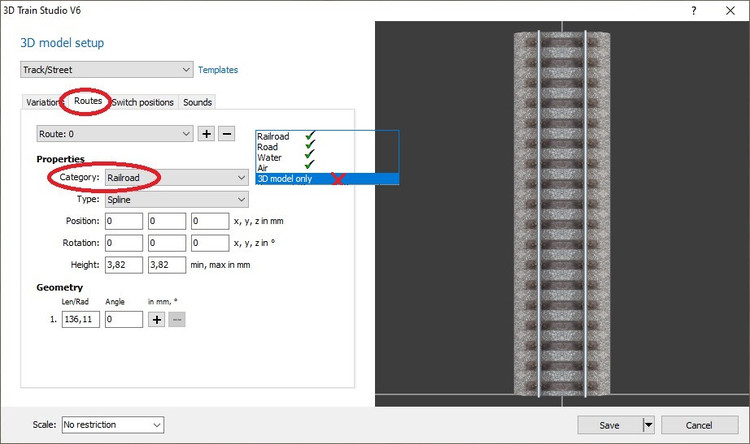The width and height of the screenshot is (750, 444).
Task: Switch to the Switch positions tab
Action: click(x=143, y=102)
